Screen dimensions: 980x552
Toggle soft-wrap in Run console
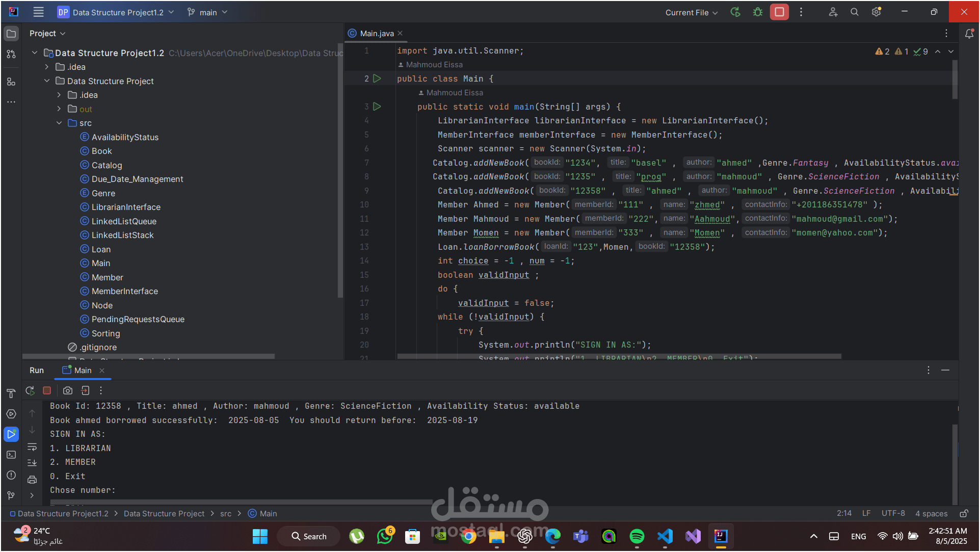(32, 447)
